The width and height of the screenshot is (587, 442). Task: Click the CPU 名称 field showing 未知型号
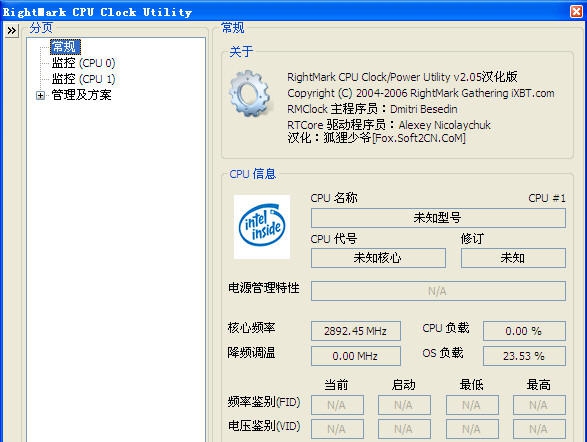click(x=438, y=218)
